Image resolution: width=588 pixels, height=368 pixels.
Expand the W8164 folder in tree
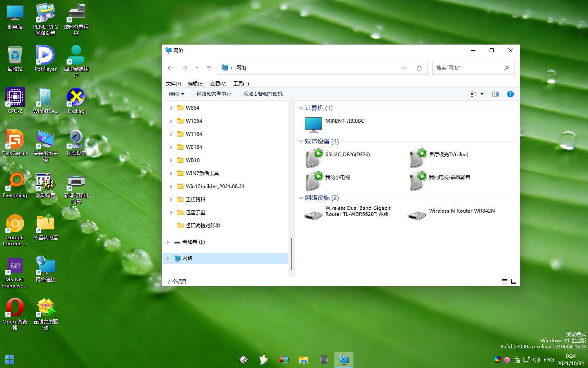[171, 147]
